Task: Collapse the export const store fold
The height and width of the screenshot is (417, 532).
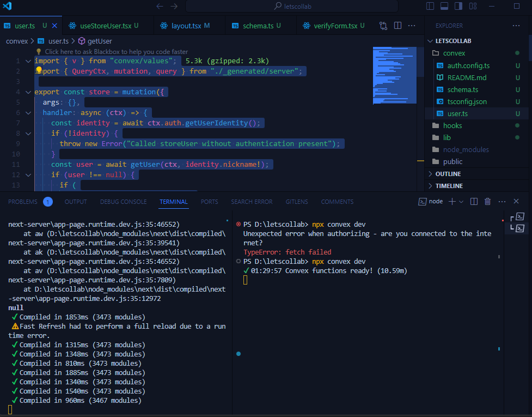Action: (28, 92)
